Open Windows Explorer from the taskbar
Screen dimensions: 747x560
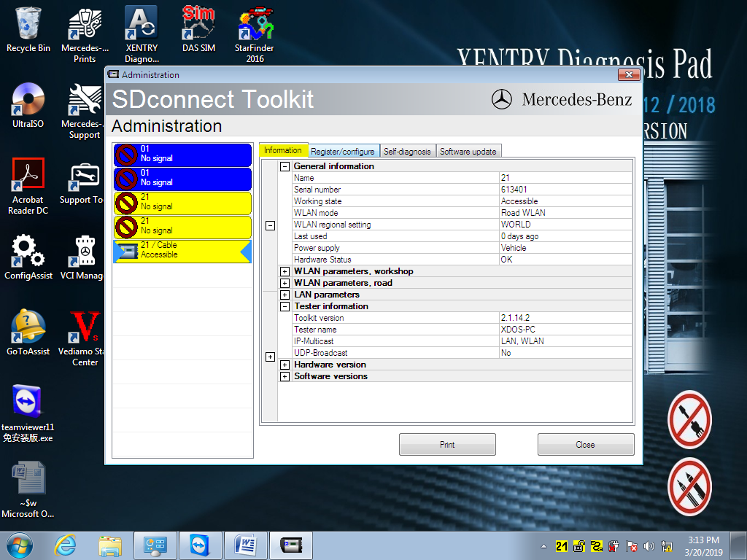click(x=110, y=545)
